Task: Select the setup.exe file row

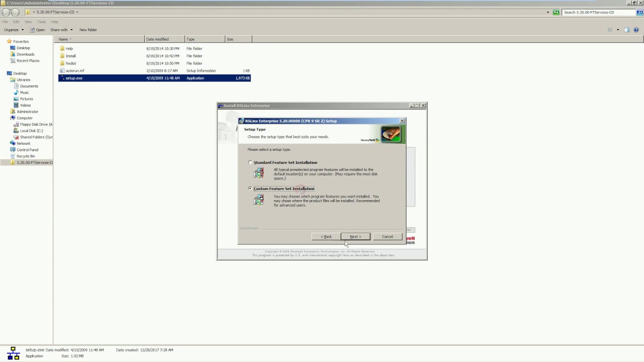Action: tap(154, 78)
